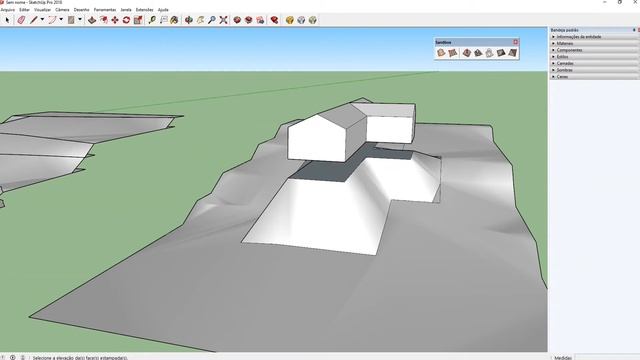640x360 pixels.
Task: Open the 3D Warehouse icon
Action: click(x=237, y=20)
